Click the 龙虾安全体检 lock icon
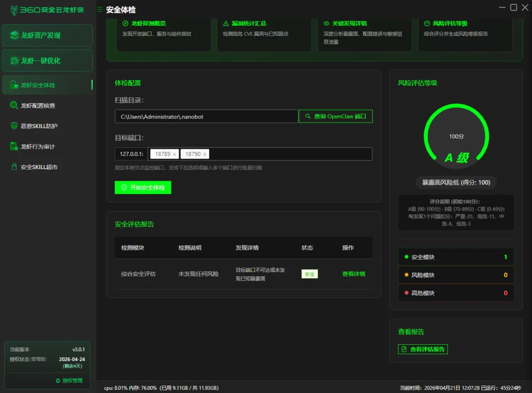This screenshot has width=532, height=393. point(14,85)
